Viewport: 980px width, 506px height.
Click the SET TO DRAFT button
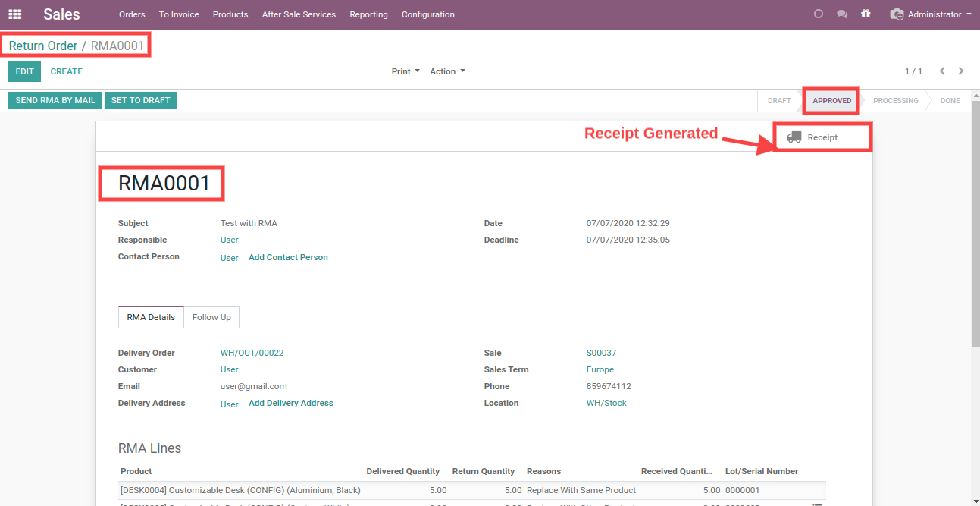click(141, 100)
